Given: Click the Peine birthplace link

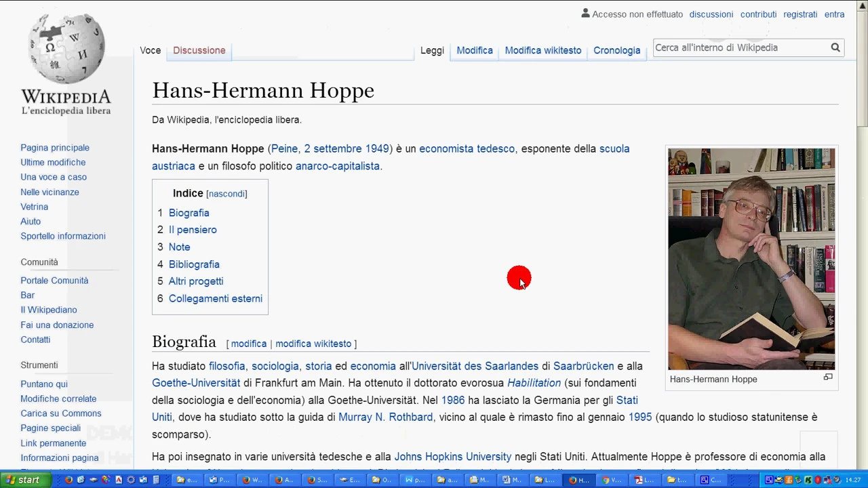Looking at the screenshot, I should click(x=284, y=148).
